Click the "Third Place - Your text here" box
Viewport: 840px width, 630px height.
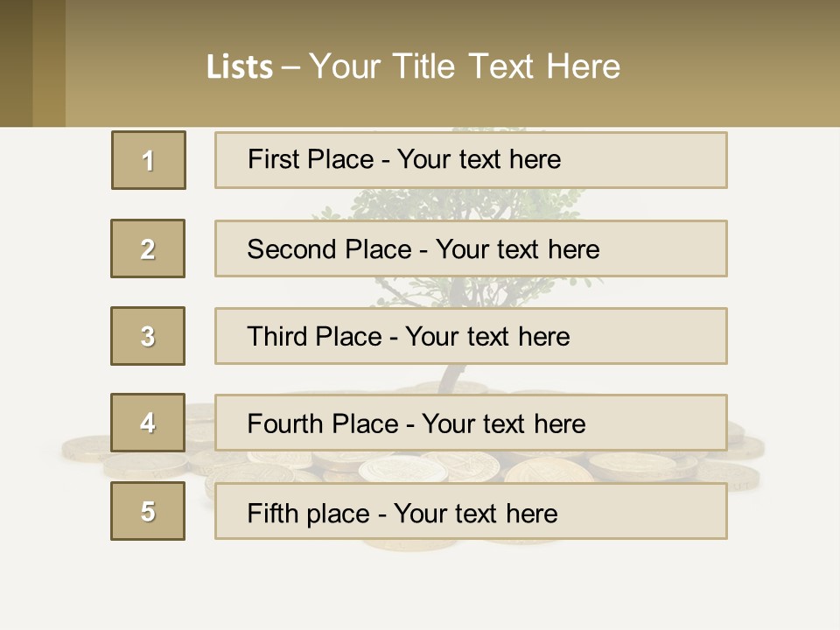coord(471,336)
